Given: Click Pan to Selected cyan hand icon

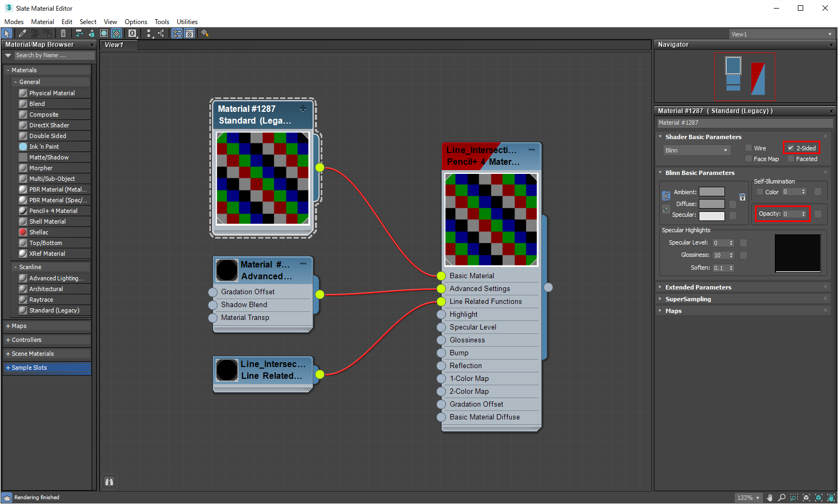Looking at the screenshot, I should point(830,498).
